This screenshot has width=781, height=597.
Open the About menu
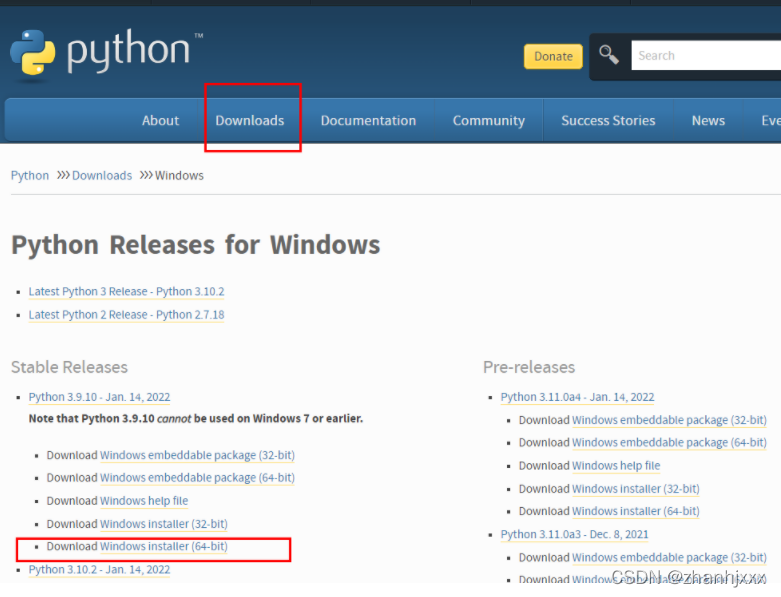160,120
